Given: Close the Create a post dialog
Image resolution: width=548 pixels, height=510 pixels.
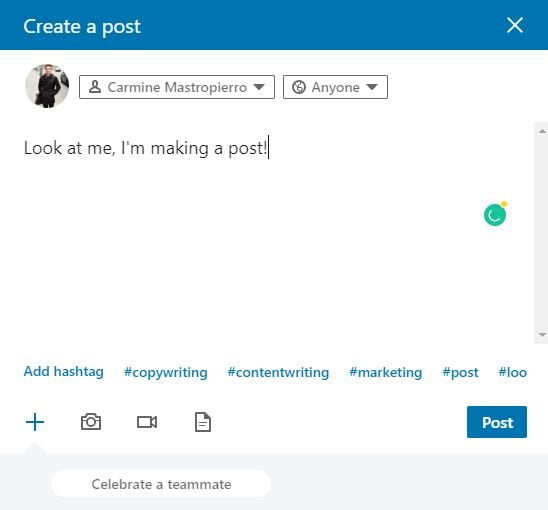Looking at the screenshot, I should coord(515,26).
